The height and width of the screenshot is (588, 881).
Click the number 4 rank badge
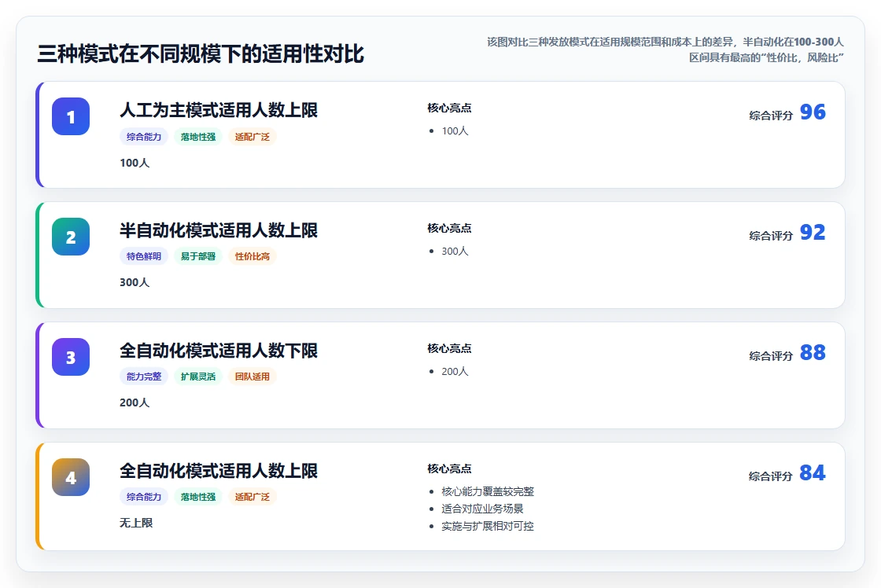[71, 477]
